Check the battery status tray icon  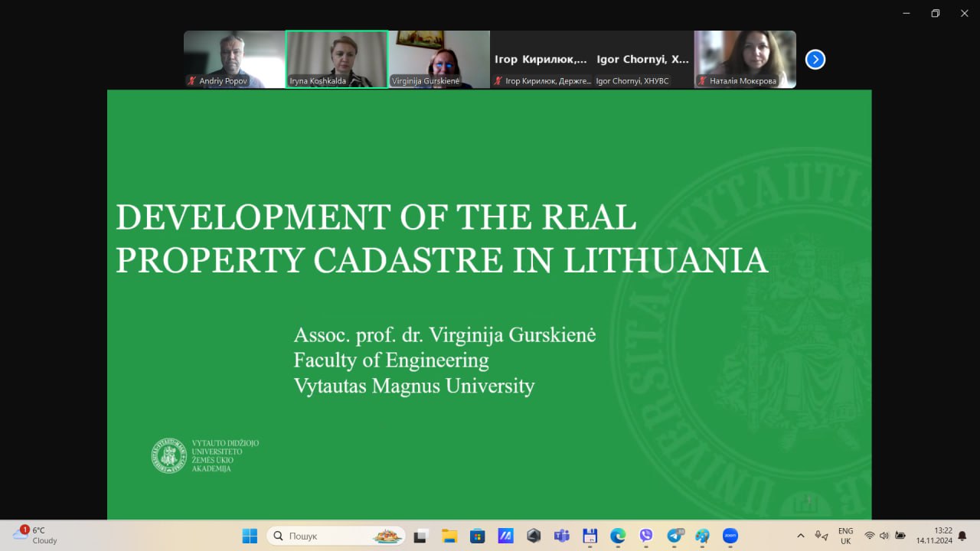pyautogui.click(x=900, y=536)
